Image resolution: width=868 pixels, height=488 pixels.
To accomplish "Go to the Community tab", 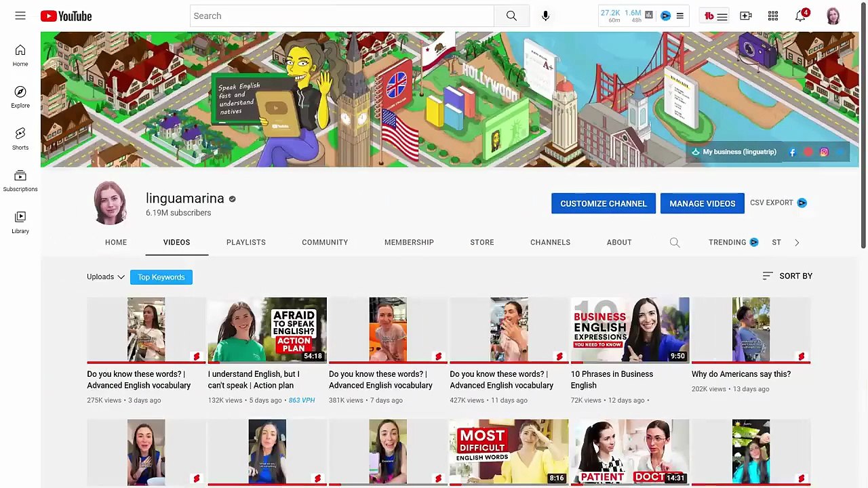I will pyautogui.click(x=325, y=242).
